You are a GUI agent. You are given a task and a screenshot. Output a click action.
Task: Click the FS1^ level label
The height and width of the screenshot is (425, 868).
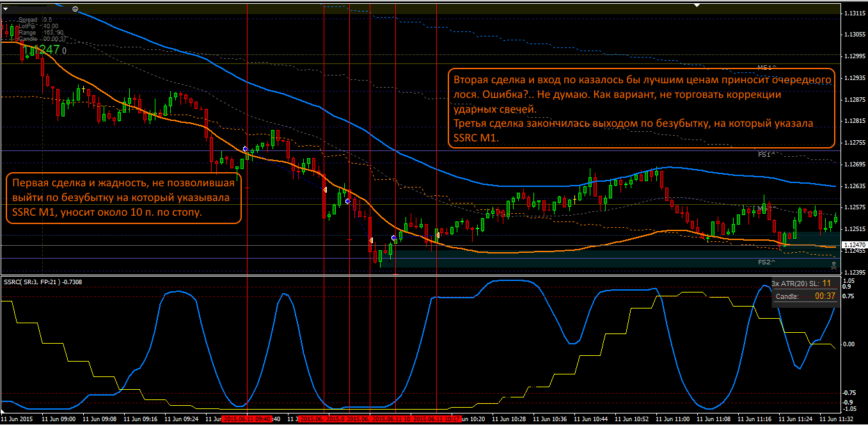[x=766, y=154]
